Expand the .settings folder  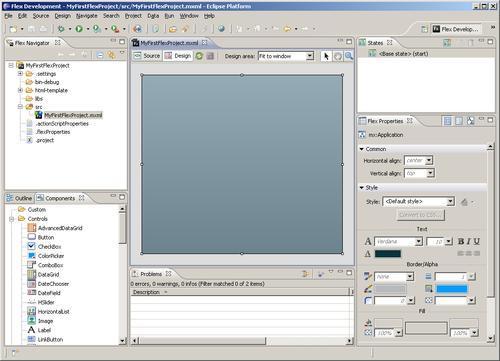point(20,74)
